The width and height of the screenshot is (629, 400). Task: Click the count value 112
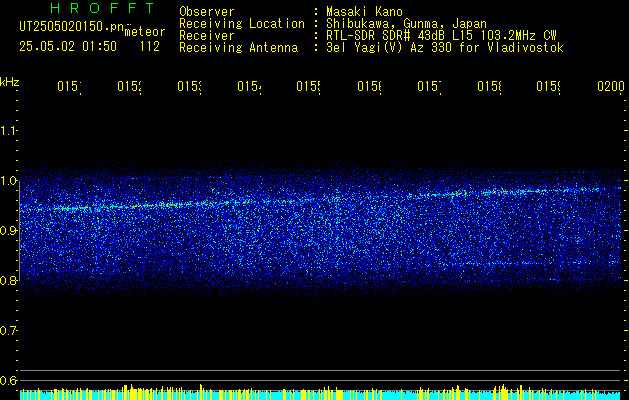150,47
